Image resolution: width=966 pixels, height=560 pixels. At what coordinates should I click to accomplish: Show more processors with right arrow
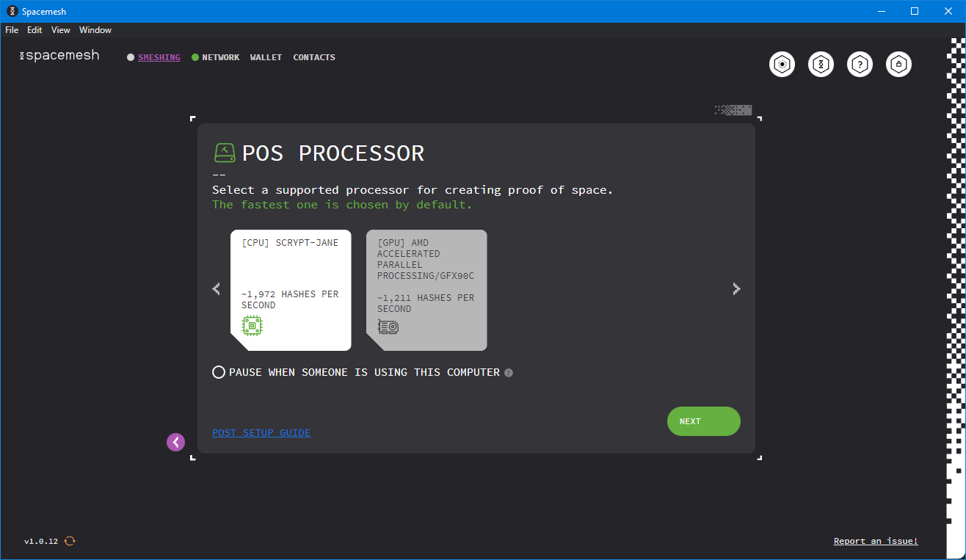pyautogui.click(x=736, y=289)
